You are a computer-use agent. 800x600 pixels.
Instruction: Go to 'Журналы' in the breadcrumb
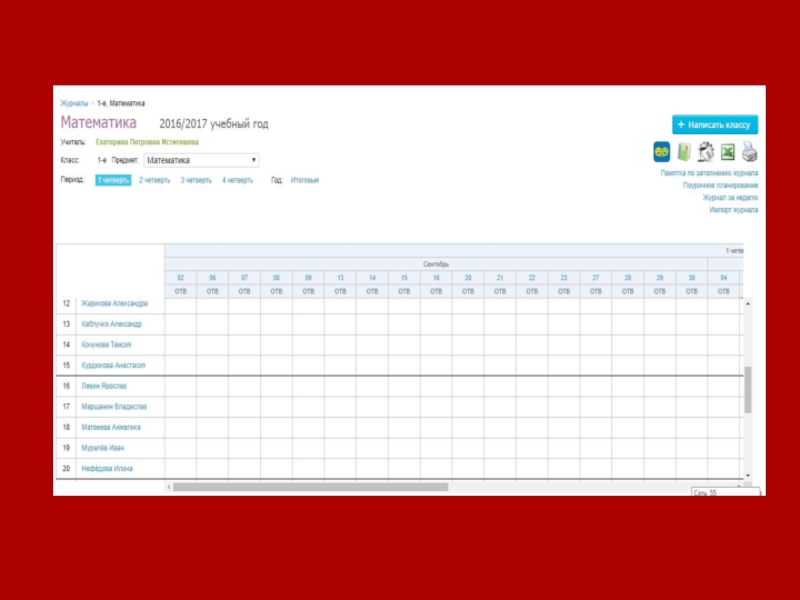[x=74, y=103]
